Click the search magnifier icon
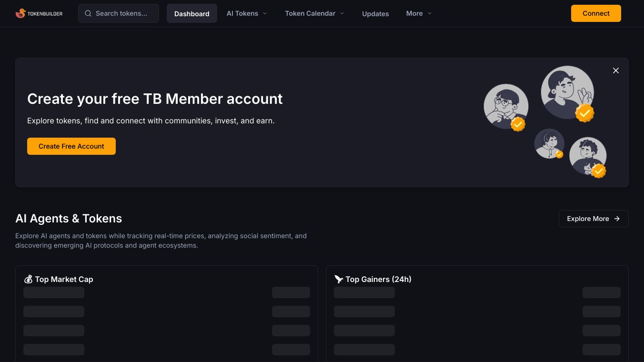 pos(88,13)
